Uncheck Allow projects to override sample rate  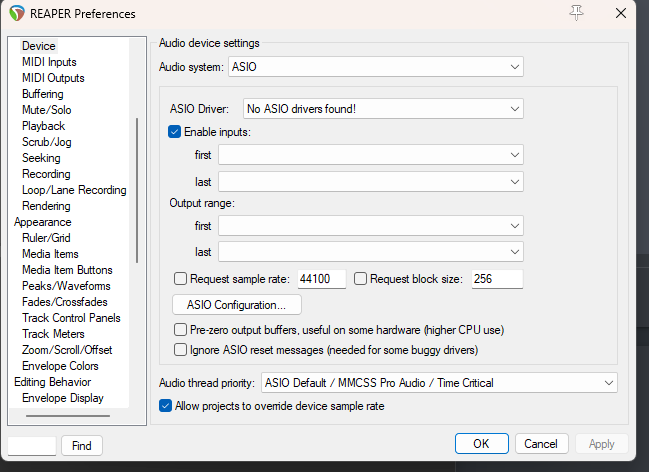[x=166, y=406]
